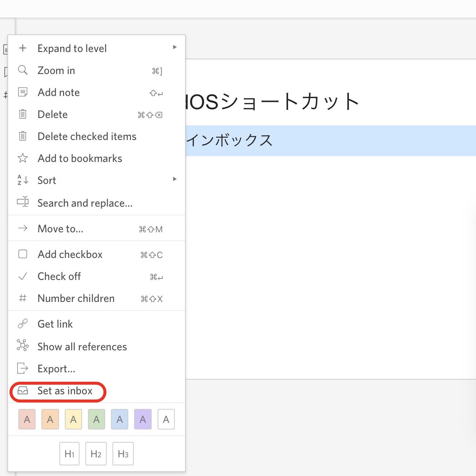The height and width of the screenshot is (476, 476).
Task: Choose Show all references
Action: coord(97,347)
